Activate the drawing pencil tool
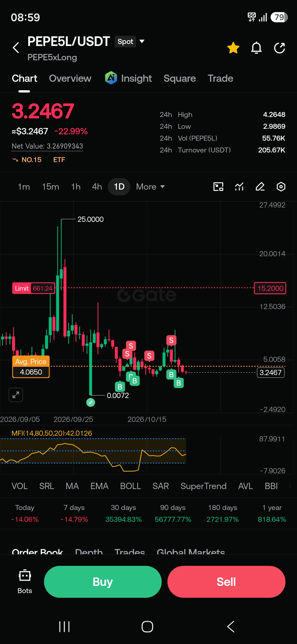Image resolution: width=297 pixels, height=644 pixels. [x=260, y=187]
